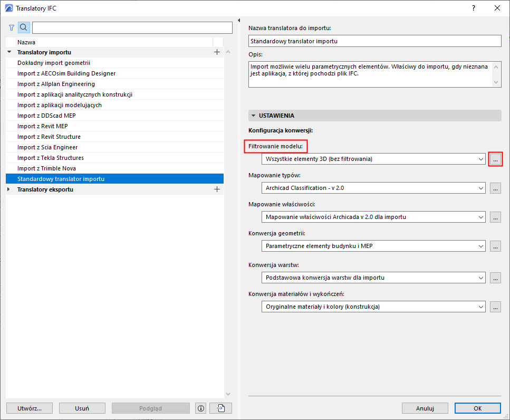Collapse the USTAWIENIA section
Screen dimensions: 510x420
[253, 116]
